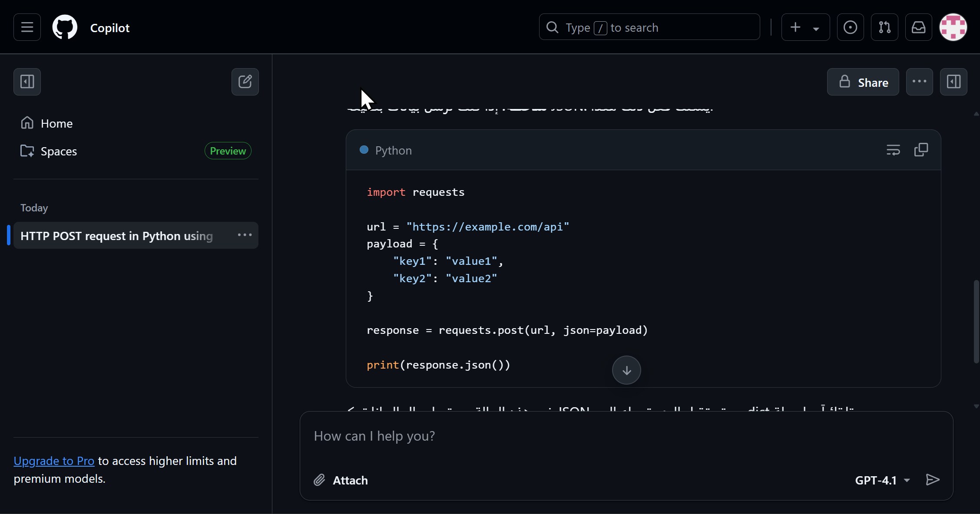
Task: Open the Copilot title link
Action: pyautogui.click(x=110, y=28)
